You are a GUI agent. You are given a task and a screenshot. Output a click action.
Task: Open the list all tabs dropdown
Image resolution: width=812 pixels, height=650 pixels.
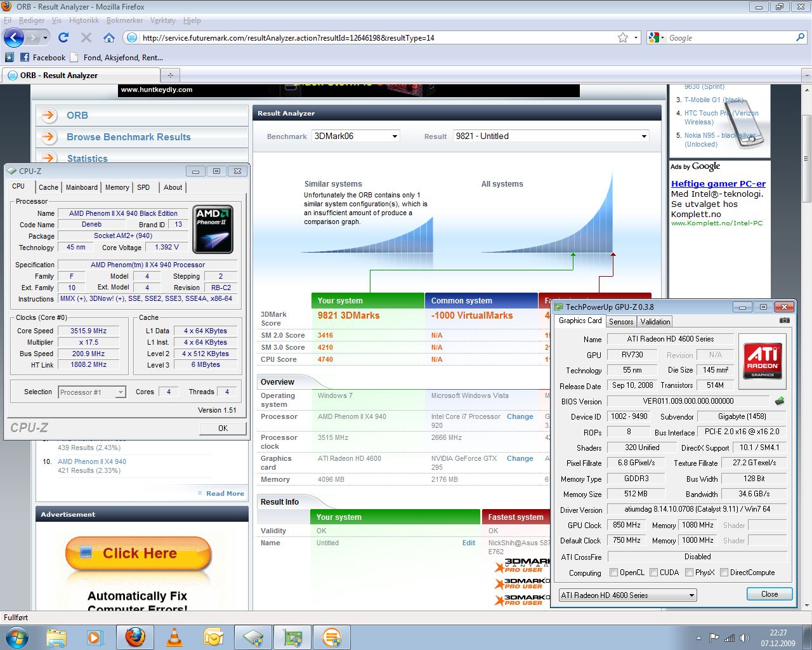(806, 75)
